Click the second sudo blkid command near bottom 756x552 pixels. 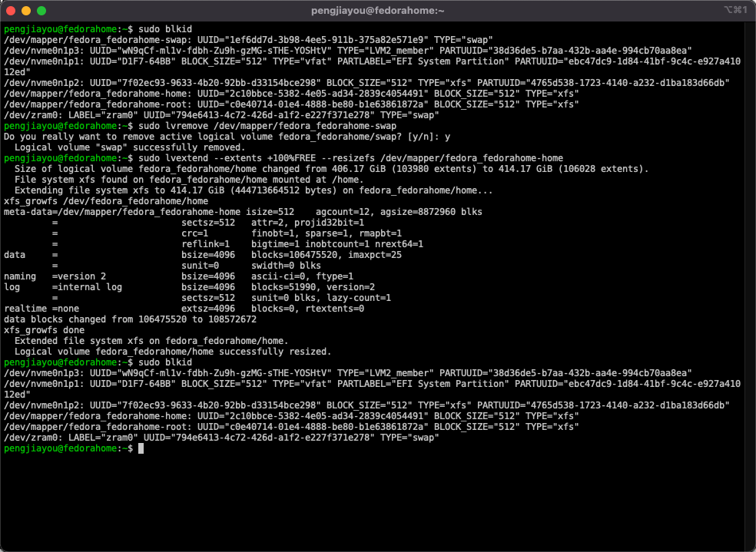tap(164, 362)
